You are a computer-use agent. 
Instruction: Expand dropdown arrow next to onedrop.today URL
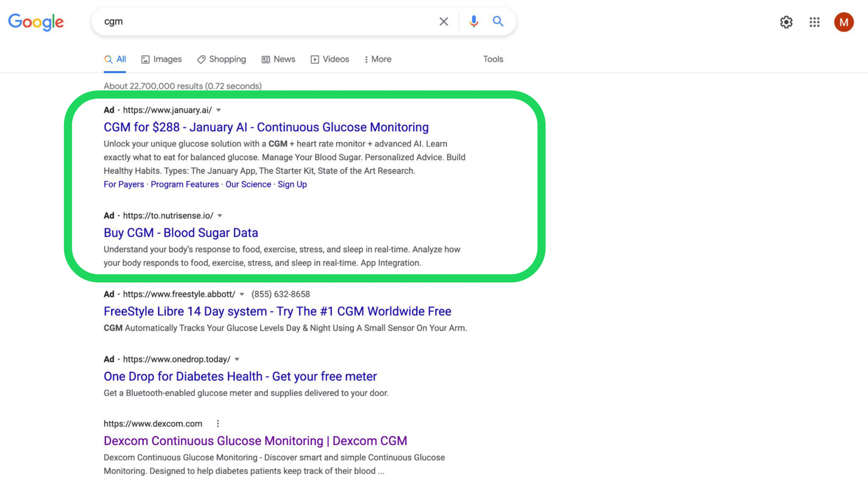click(237, 359)
